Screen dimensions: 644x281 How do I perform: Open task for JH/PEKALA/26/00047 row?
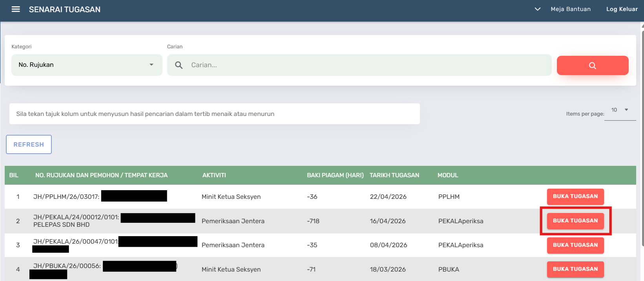pyautogui.click(x=575, y=245)
